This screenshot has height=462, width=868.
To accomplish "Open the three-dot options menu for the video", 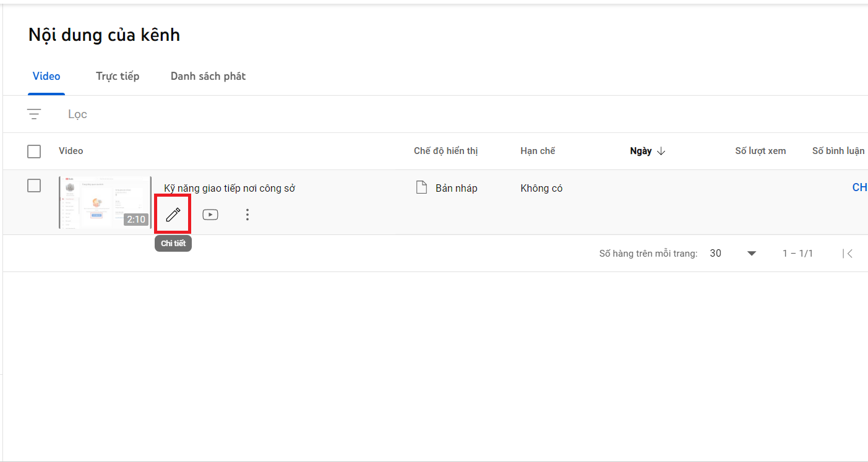I will [x=247, y=215].
